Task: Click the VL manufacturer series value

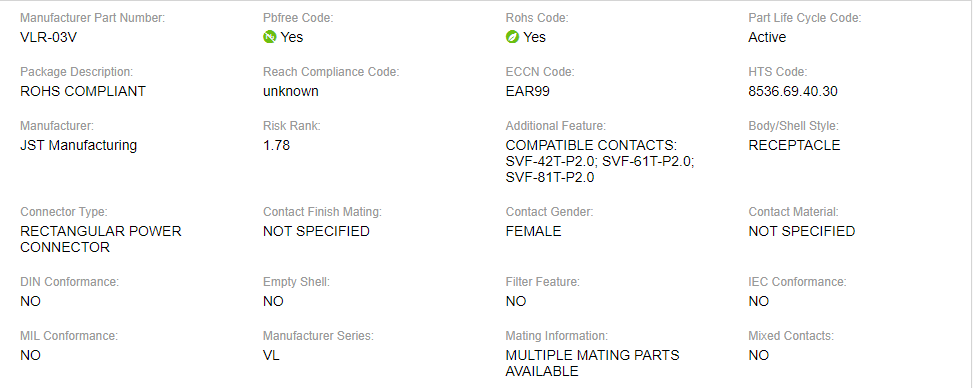Action: [271, 355]
